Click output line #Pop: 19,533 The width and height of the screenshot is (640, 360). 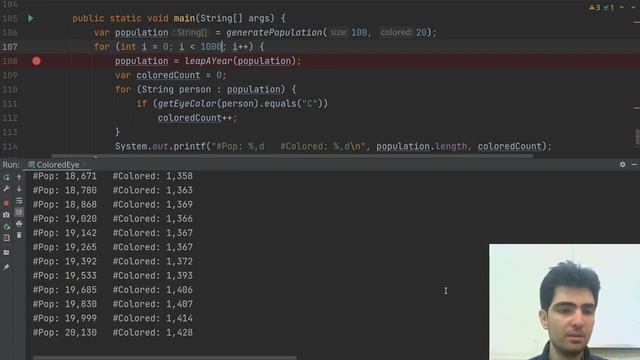65,276
